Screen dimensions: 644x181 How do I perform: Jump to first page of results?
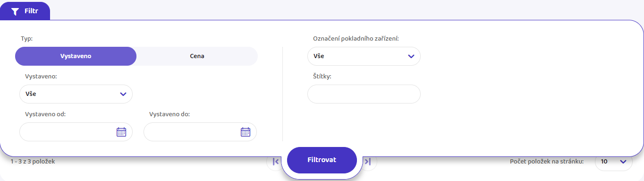[276, 162]
